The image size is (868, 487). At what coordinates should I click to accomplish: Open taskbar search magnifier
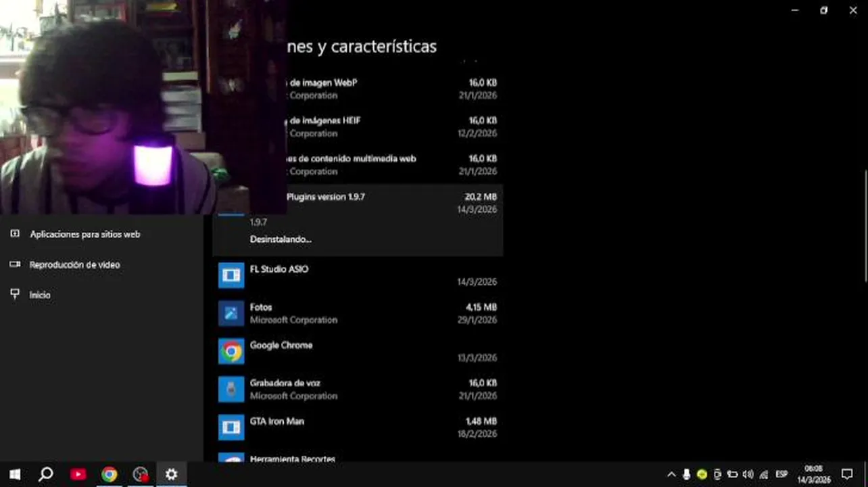click(46, 474)
